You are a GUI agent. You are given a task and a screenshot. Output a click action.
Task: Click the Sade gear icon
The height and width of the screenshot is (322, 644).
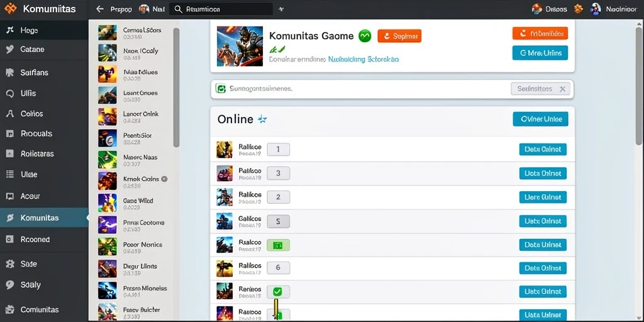pyautogui.click(x=10, y=264)
